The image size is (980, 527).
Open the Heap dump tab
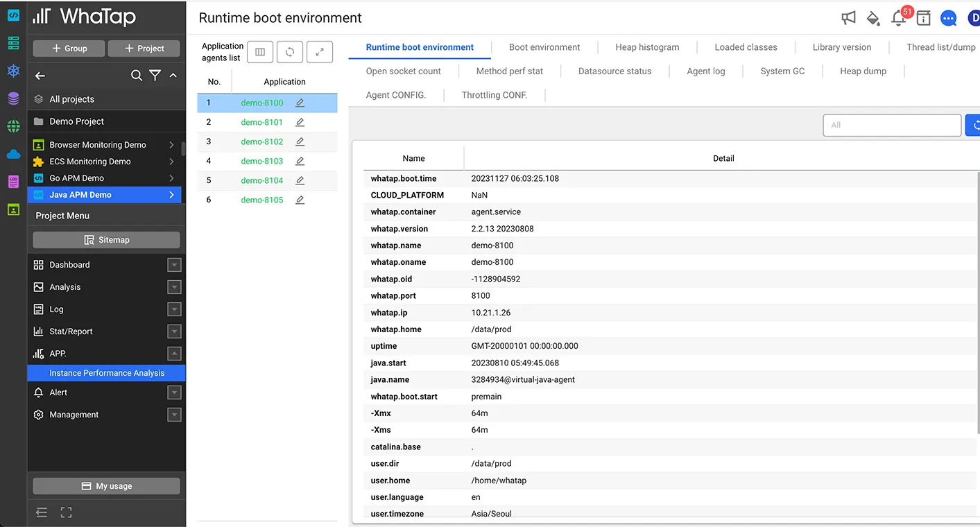(863, 71)
